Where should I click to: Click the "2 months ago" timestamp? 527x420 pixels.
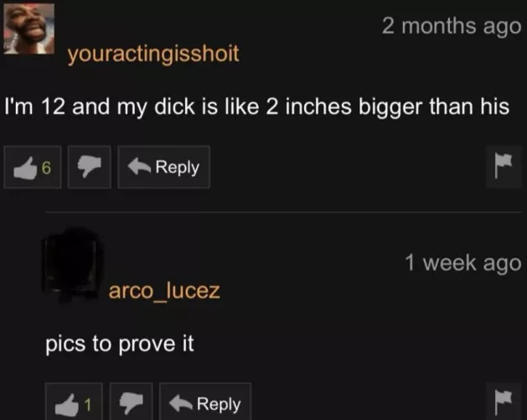click(x=452, y=27)
